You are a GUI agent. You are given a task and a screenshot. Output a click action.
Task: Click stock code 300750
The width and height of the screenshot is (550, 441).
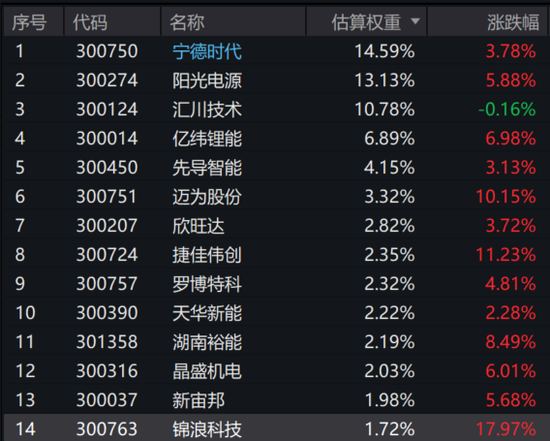tap(107, 51)
